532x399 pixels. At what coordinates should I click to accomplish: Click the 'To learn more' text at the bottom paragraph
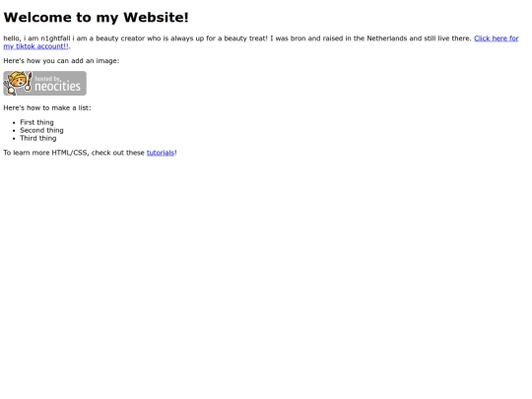click(x=27, y=153)
